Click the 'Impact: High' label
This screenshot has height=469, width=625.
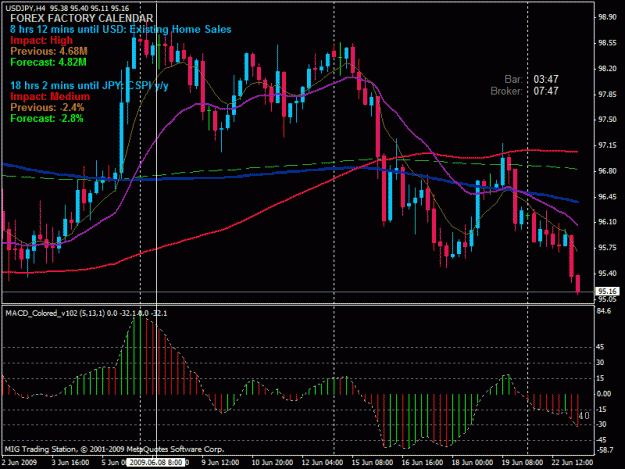tap(41, 40)
